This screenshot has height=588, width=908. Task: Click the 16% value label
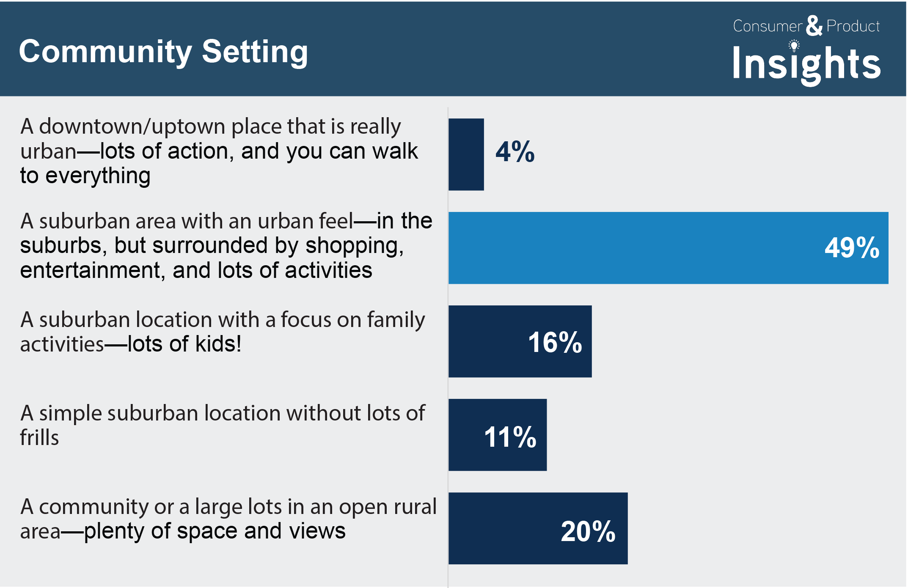pyautogui.click(x=555, y=342)
